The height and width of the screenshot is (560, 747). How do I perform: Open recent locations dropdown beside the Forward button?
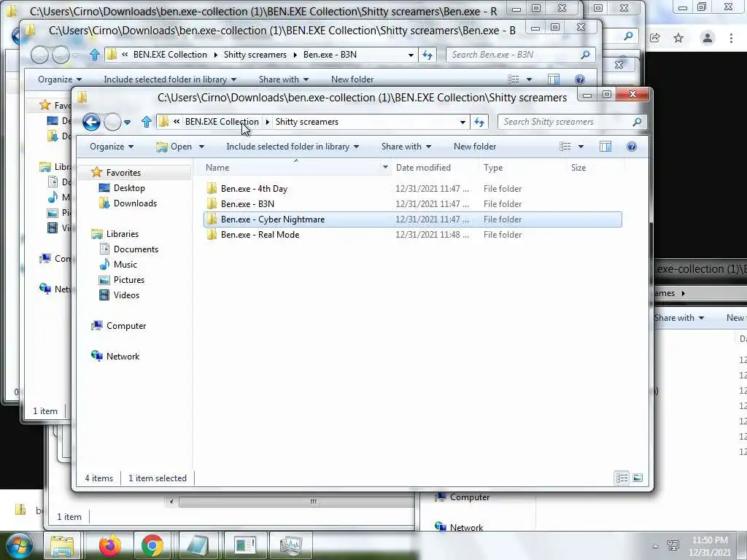coord(127,122)
